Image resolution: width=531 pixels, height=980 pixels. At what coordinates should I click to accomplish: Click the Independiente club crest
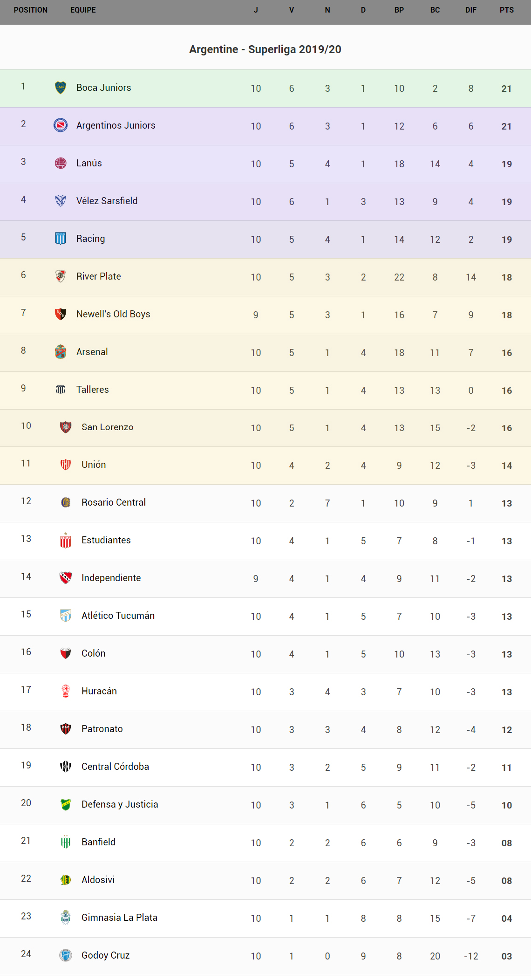66,578
